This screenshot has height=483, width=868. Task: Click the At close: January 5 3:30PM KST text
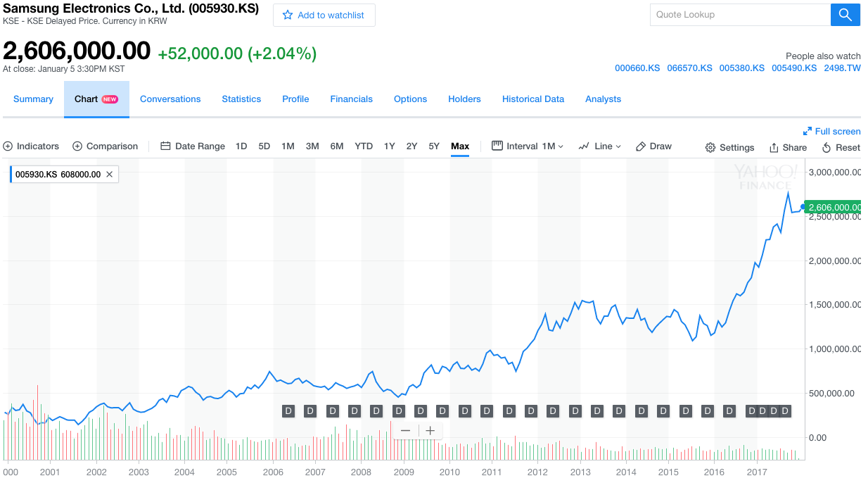(64, 69)
